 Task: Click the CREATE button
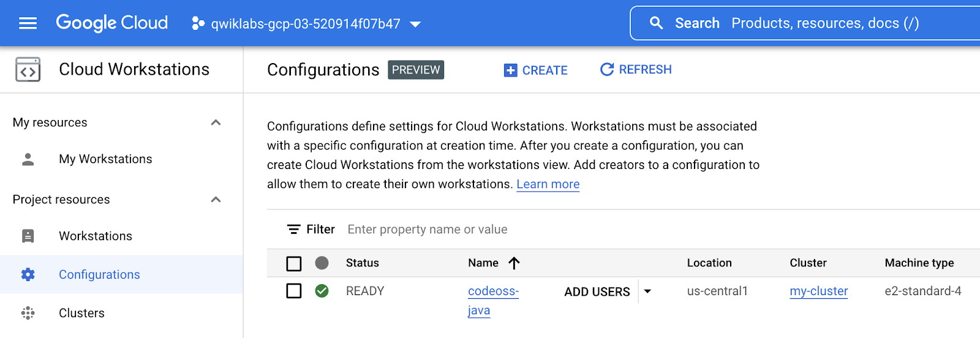coord(536,70)
